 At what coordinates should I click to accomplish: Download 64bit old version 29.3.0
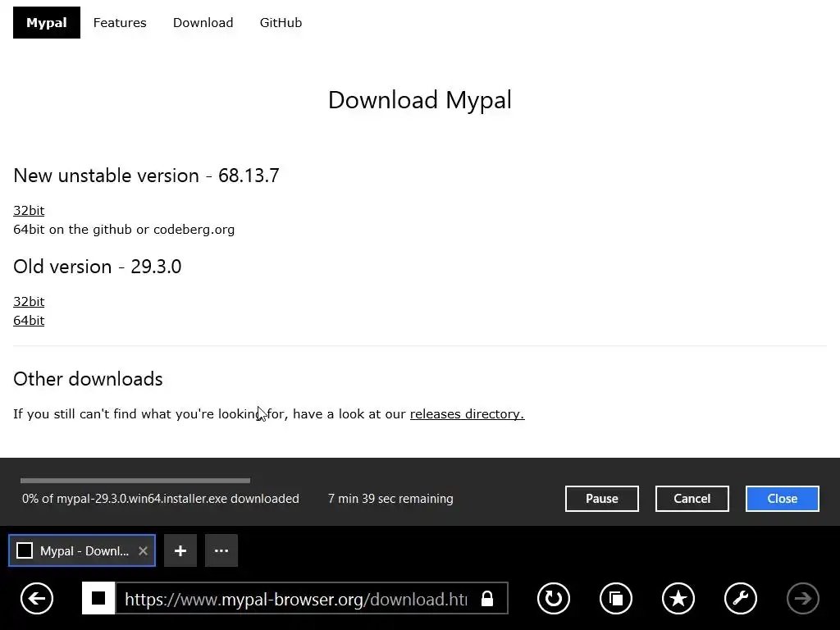29,321
